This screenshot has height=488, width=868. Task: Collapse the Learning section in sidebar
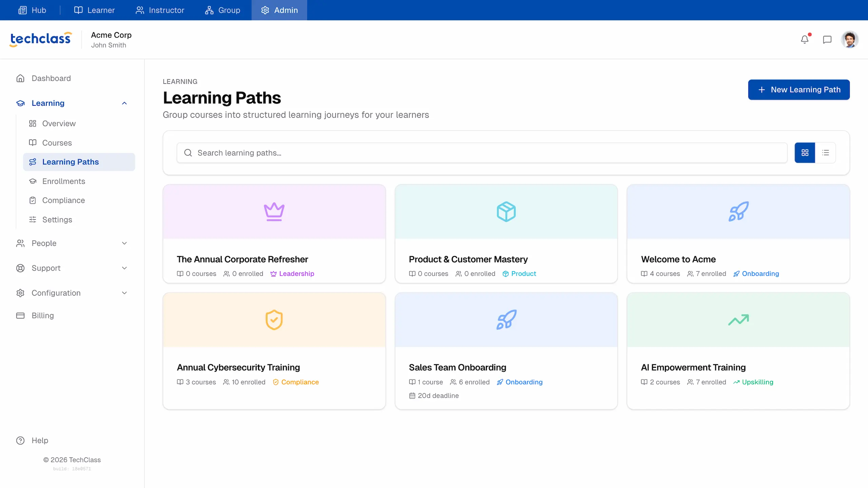pos(124,103)
